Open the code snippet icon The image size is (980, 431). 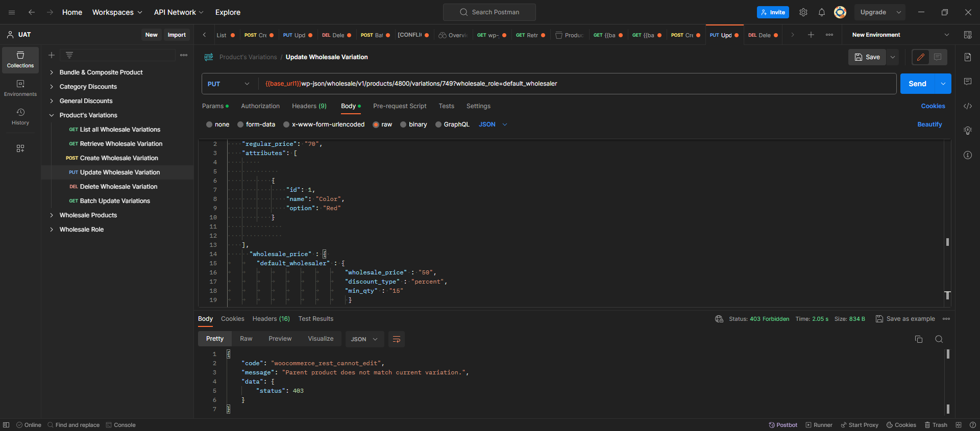pyautogui.click(x=968, y=106)
